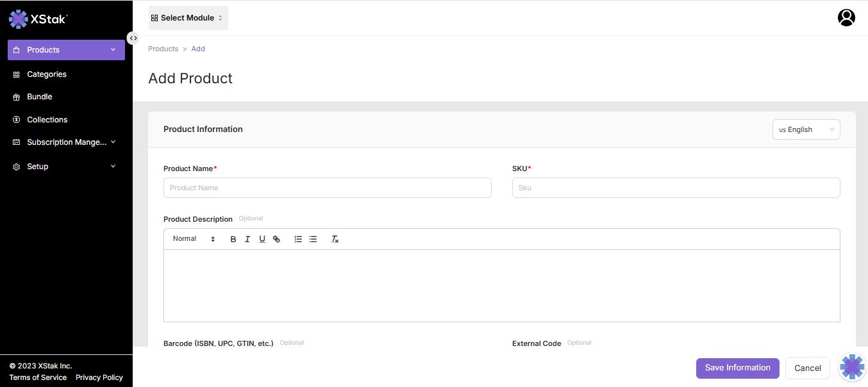Open Collections from the sidebar
868x387 pixels.
[x=47, y=120]
